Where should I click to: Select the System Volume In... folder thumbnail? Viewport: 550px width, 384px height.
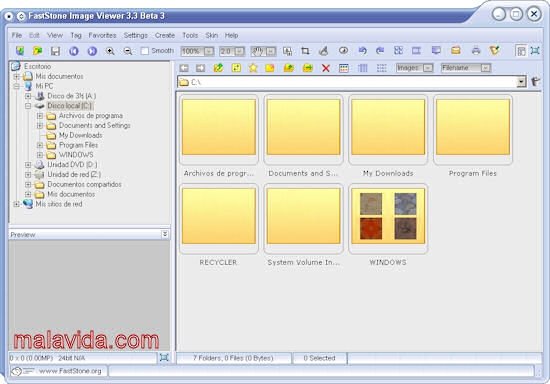pyautogui.click(x=303, y=219)
